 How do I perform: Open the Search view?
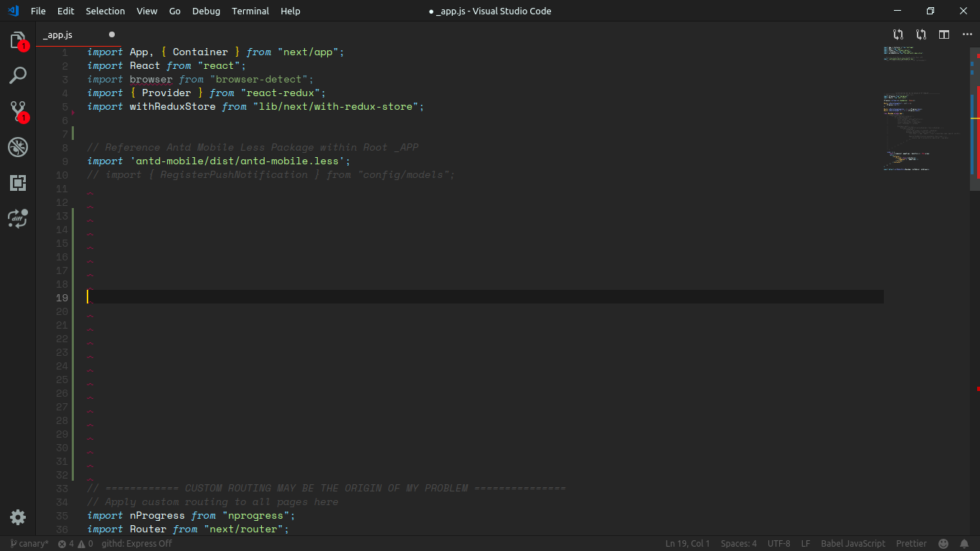coord(19,75)
